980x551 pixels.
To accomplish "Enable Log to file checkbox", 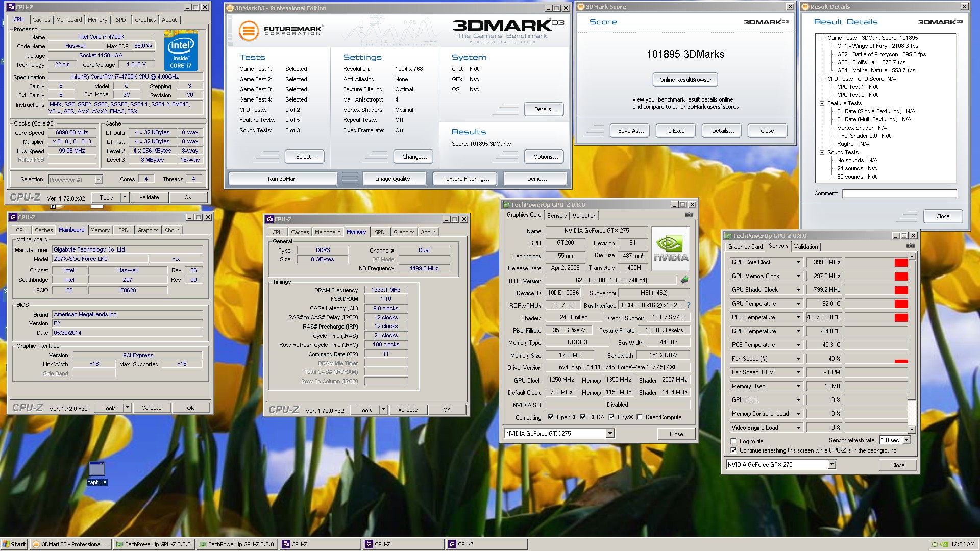I will coord(733,441).
